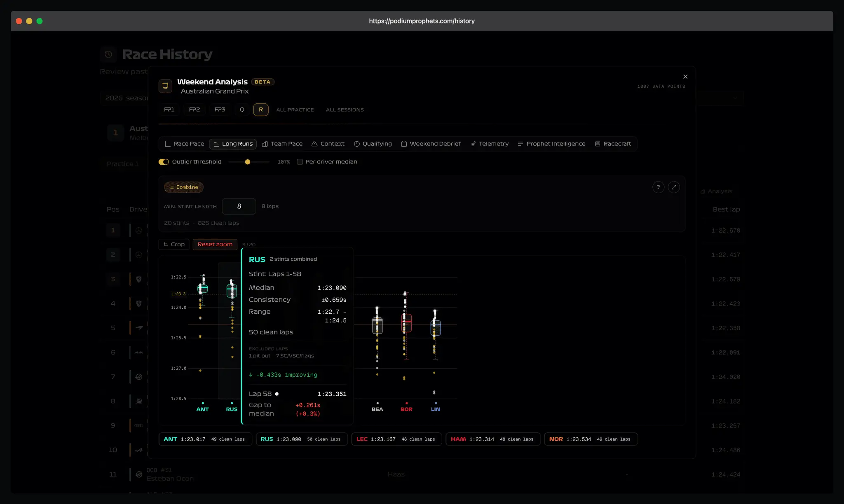Click the browser URL address bar

[422, 21]
